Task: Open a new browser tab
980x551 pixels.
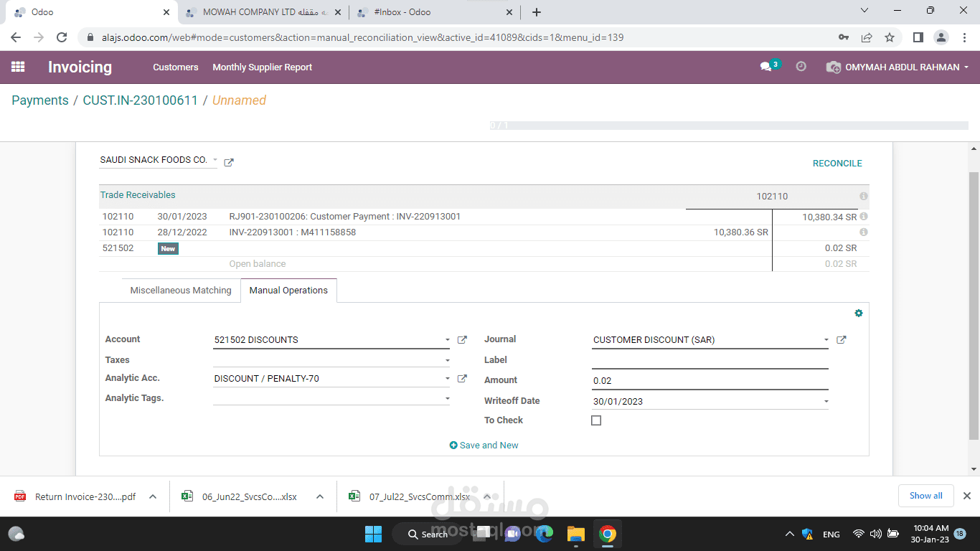Action: pos(537,12)
